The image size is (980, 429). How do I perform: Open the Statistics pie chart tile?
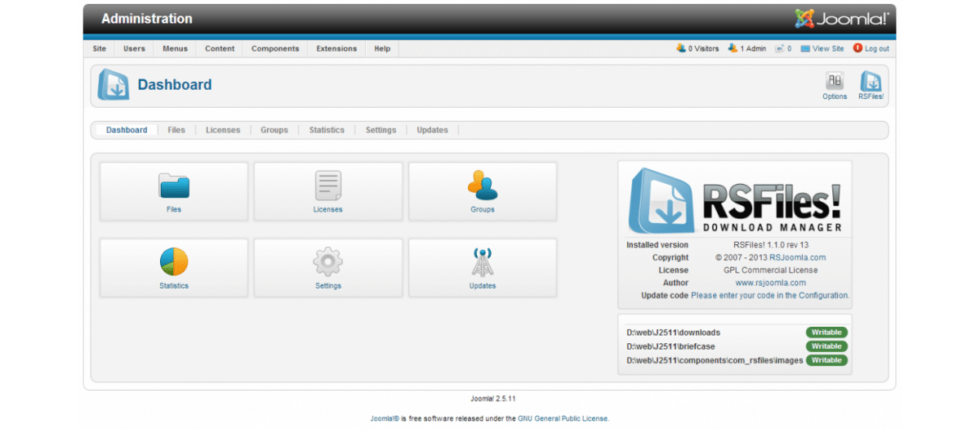pos(173,268)
